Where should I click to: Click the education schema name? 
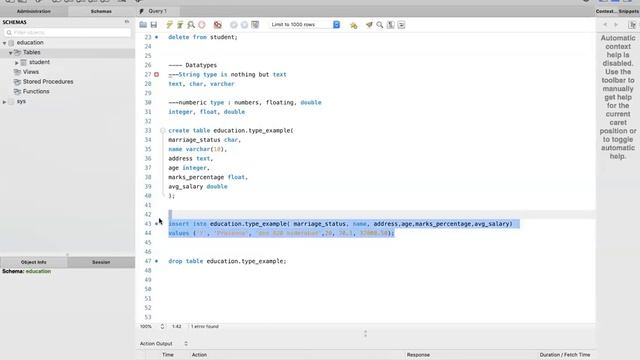[30, 42]
